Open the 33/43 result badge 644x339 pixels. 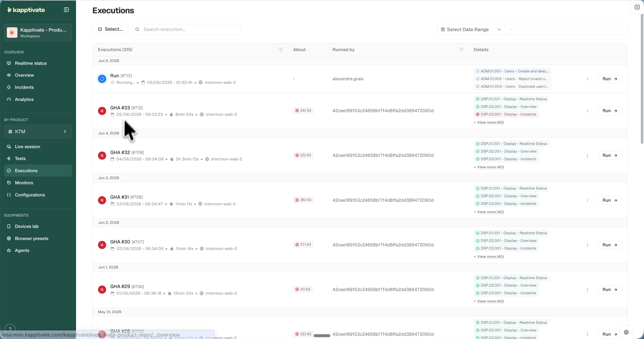click(x=303, y=155)
